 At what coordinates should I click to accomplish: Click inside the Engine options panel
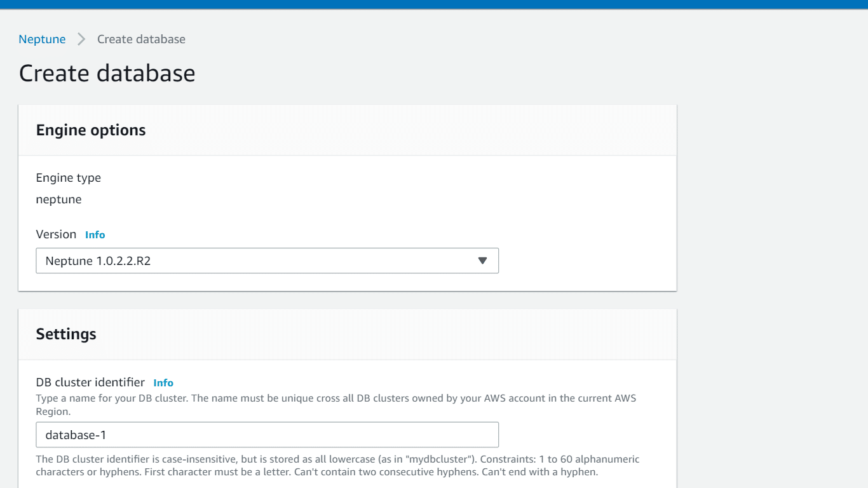347,216
